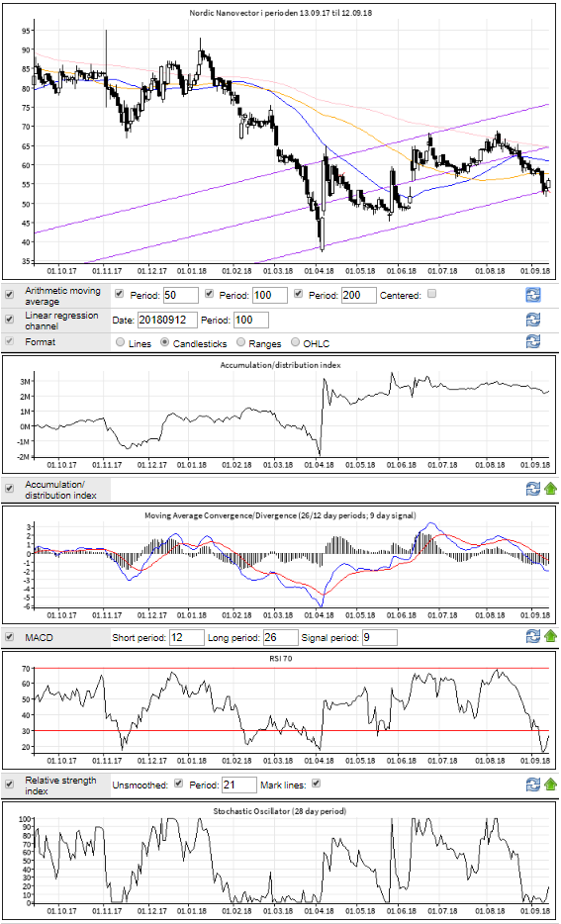Screen dimensions: 561x924
Task: Move Accumulation/distribution index up with green arrow
Action: [550, 488]
